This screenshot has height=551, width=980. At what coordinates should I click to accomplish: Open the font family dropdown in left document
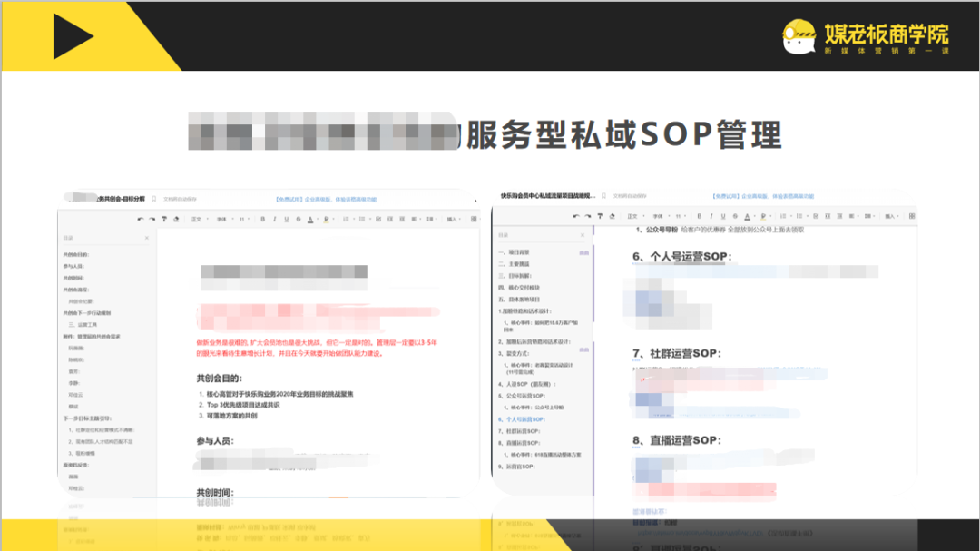225,219
